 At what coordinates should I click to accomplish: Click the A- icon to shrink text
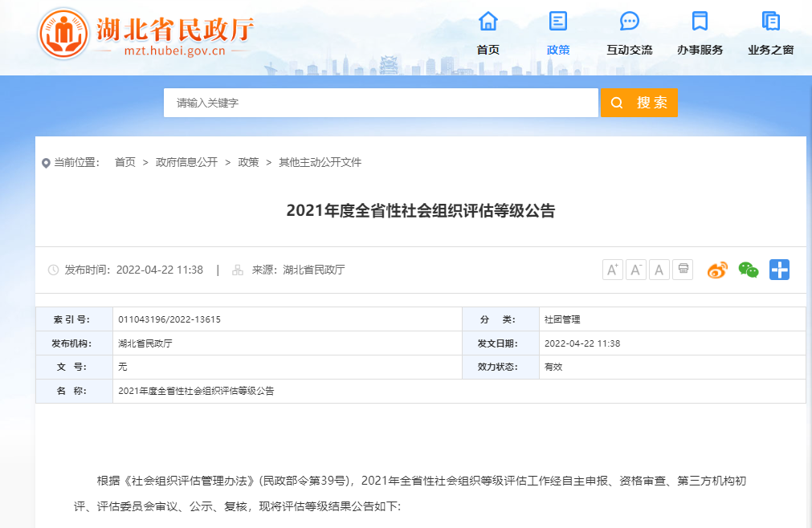tap(635, 269)
